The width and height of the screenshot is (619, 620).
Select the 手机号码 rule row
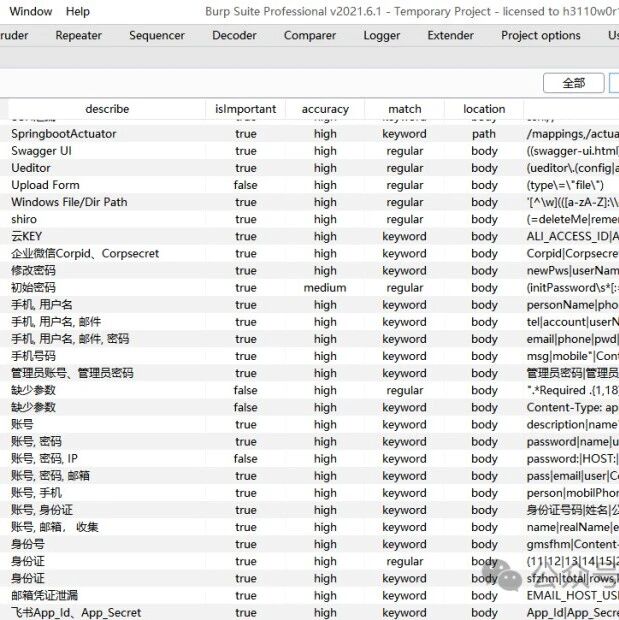pos(309,356)
